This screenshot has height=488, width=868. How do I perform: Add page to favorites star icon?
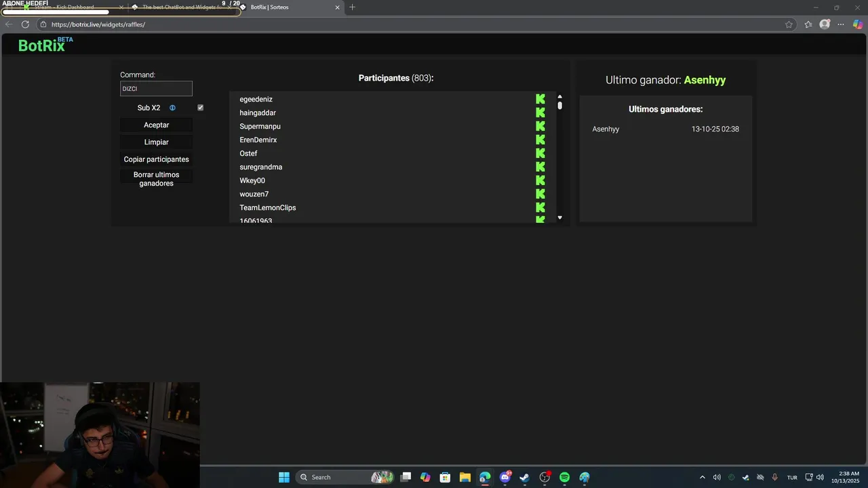(789, 24)
